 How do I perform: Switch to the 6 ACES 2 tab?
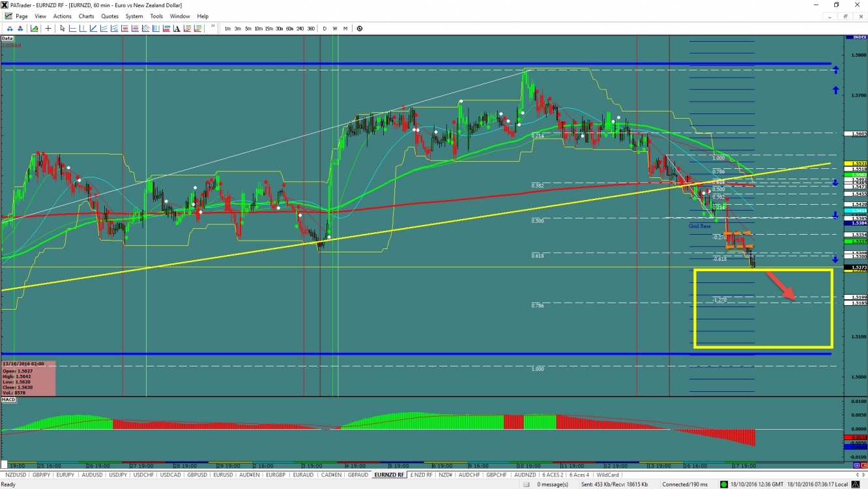pos(553,475)
